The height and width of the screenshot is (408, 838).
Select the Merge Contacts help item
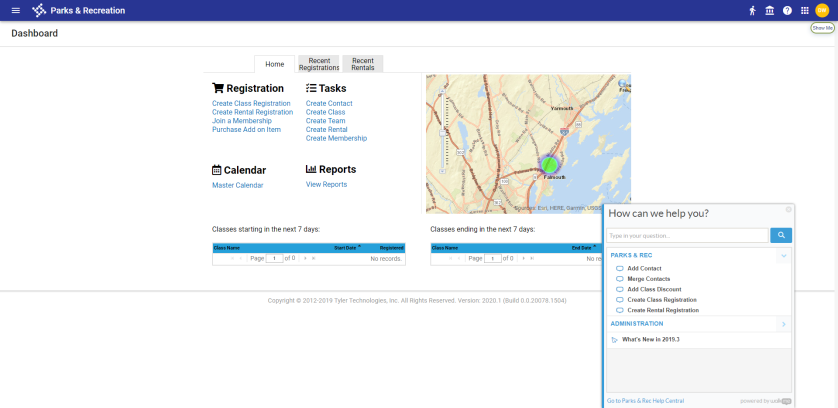[x=648, y=279]
